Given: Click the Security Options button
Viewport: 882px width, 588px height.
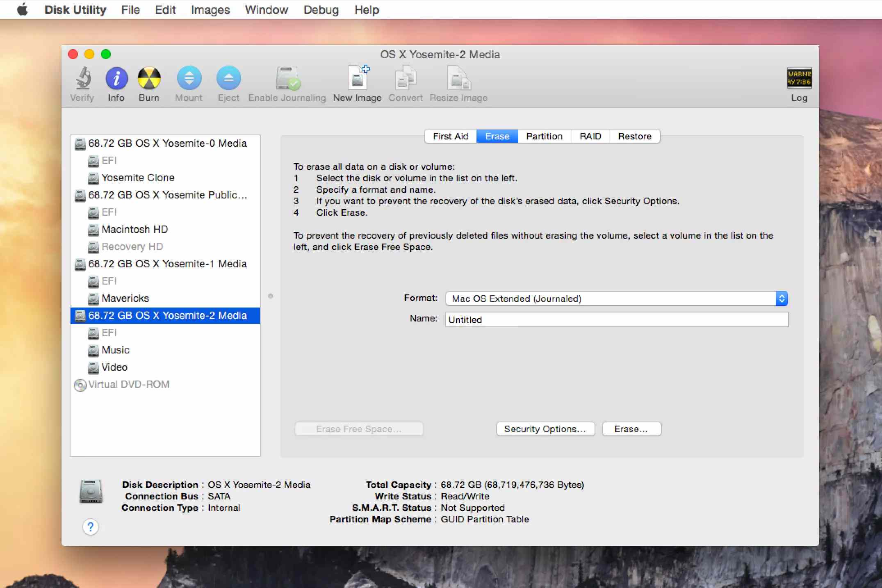Looking at the screenshot, I should (545, 428).
